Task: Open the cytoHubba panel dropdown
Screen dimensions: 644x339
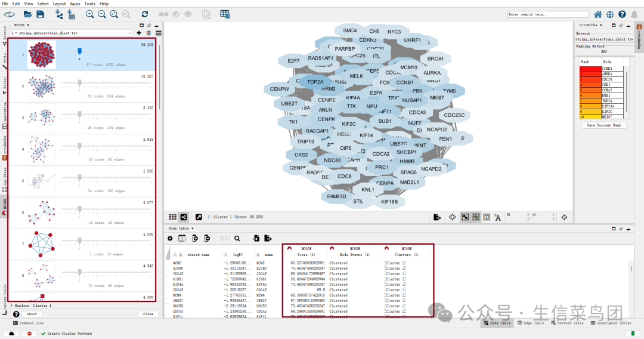Action: (590, 25)
